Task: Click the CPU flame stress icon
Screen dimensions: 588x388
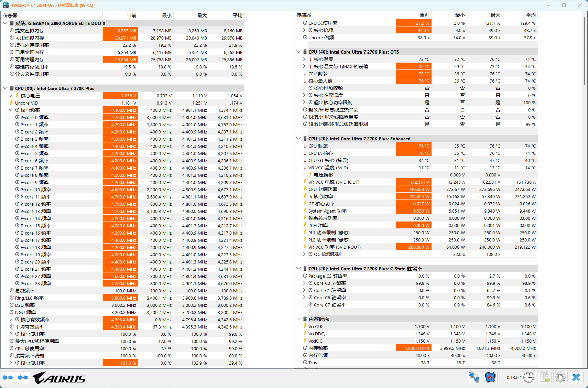Action: pyautogui.click(x=490, y=377)
